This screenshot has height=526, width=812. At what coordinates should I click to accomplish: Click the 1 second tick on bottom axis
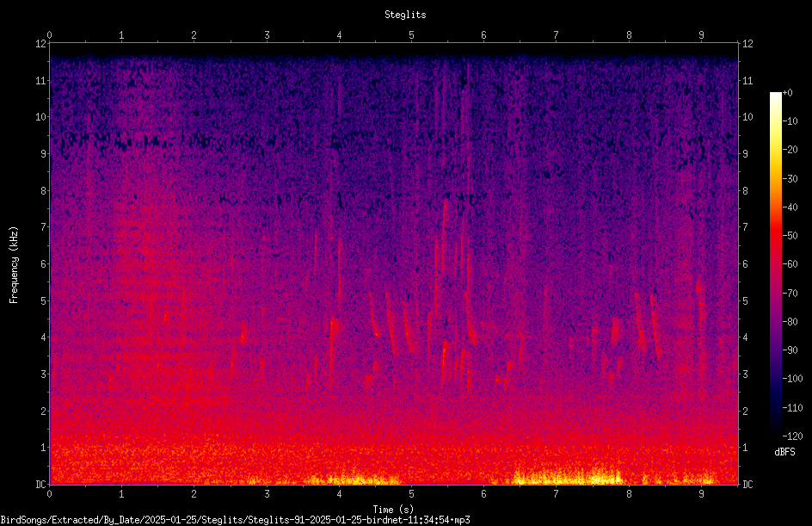[121, 494]
